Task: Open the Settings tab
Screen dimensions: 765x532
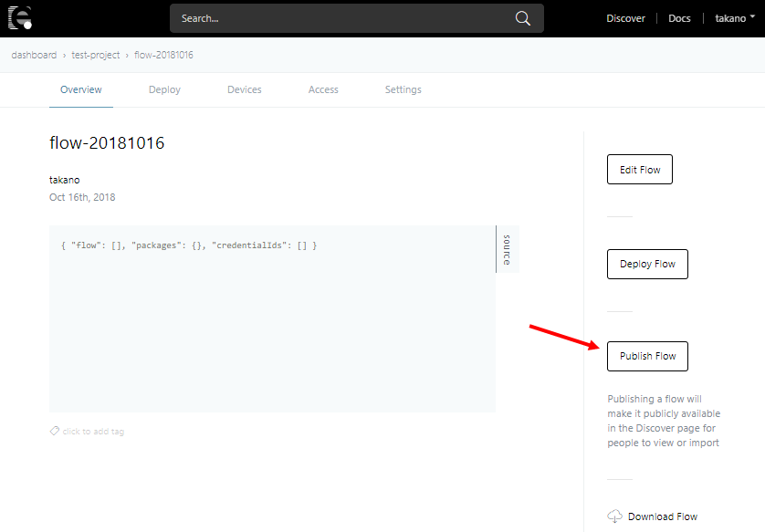Action: (x=403, y=89)
